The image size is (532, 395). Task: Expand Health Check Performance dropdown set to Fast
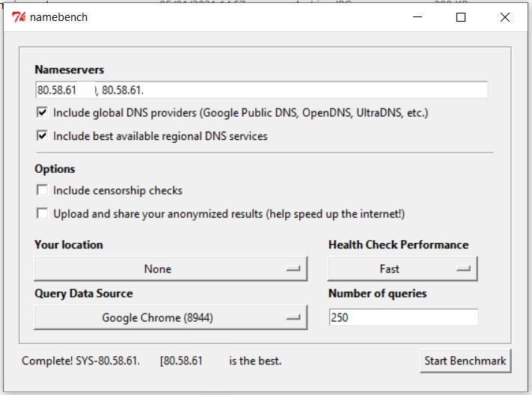(x=403, y=269)
